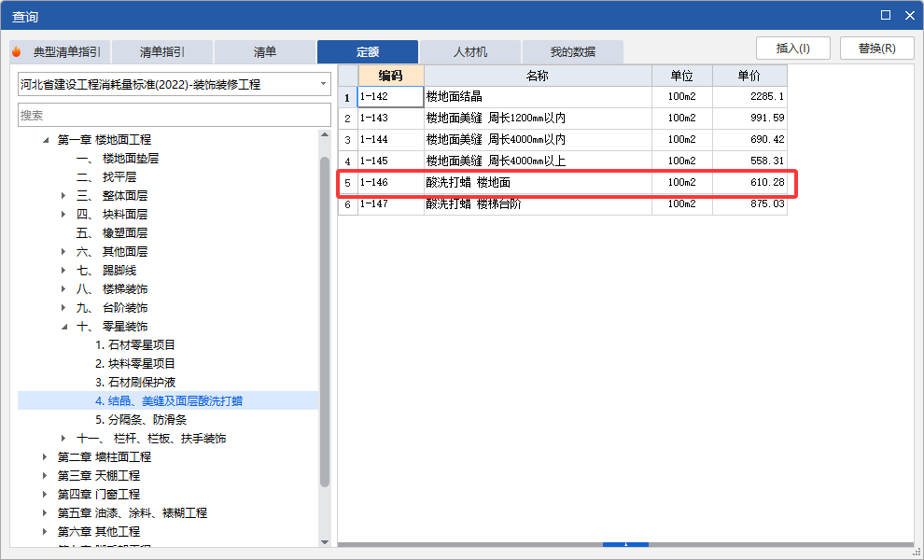Collapse the 第一章 楼地面工程 tree node
Viewport: 924px width, 560px height.
click(45, 139)
